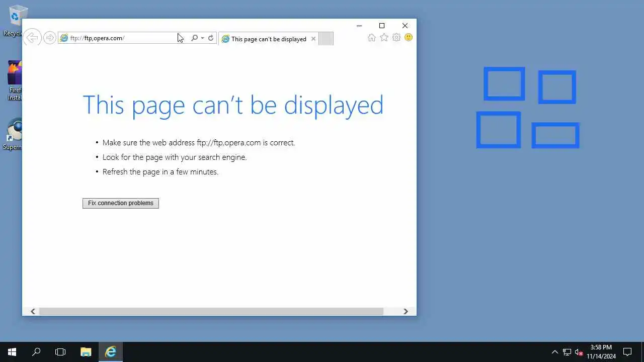This screenshot has height=362, width=644.
Task: Click the horizontal scrollbar thumb
Action: click(211, 311)
